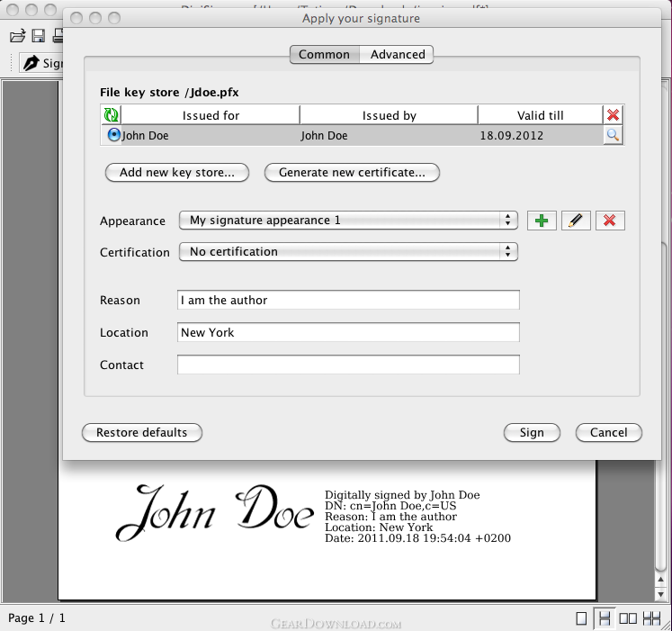Screen dimensions: 672x631
Task: Edit signature appearance with pencil icon
Action: pyautogui.click(x=576, y=221)
